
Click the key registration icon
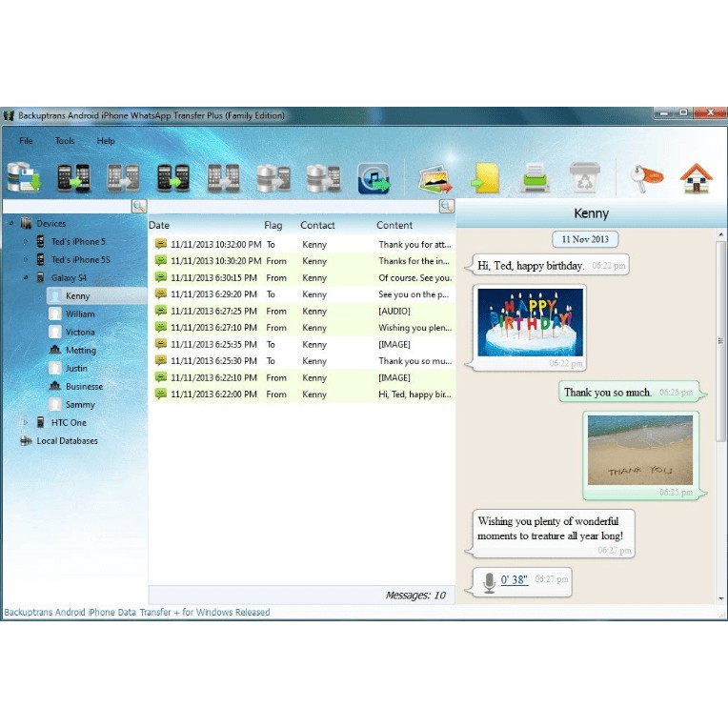646,178
